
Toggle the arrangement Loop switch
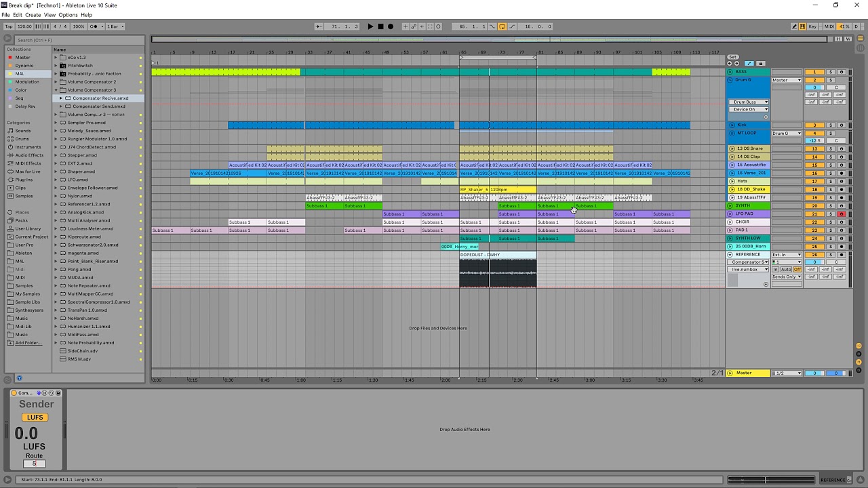tap(502, 26)
